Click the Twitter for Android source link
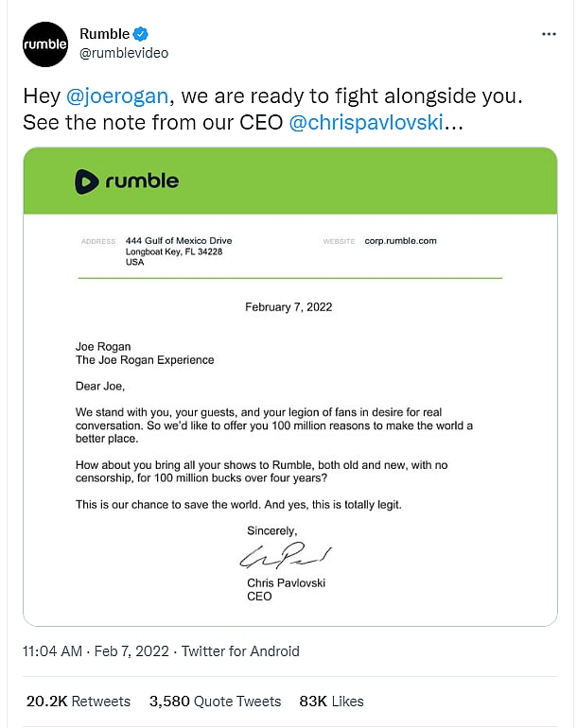 click(x=240, y=651)
